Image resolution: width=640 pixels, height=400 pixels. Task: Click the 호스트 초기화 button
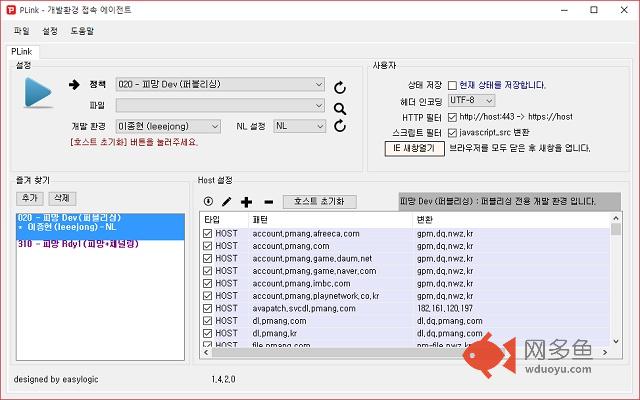click(x=320, y=201)
